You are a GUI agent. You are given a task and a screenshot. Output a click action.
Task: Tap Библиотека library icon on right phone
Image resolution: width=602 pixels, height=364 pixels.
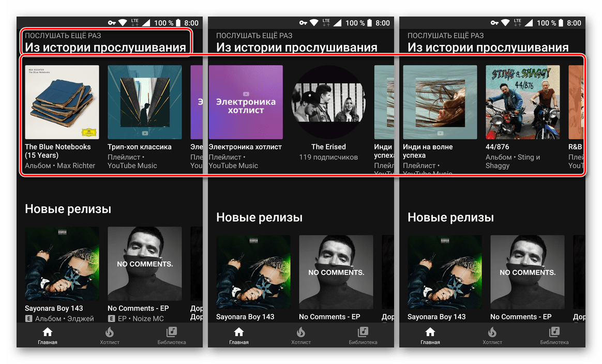click(x=554, y=332)
